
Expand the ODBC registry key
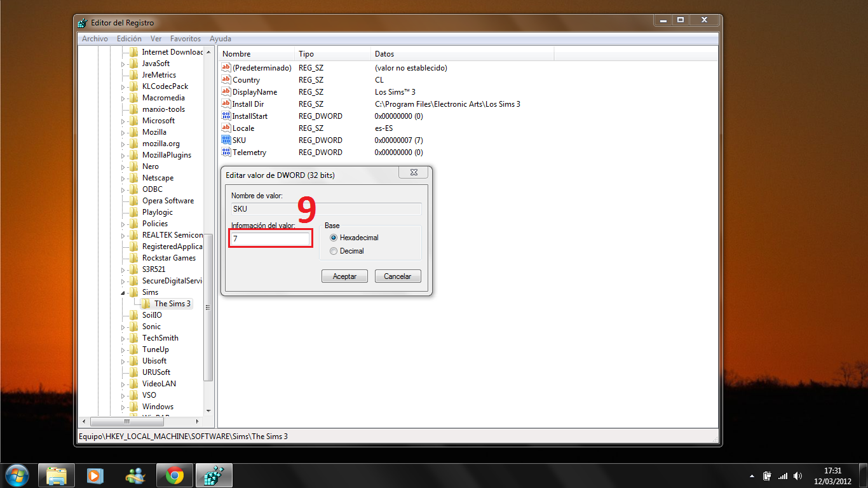point(123,189)
